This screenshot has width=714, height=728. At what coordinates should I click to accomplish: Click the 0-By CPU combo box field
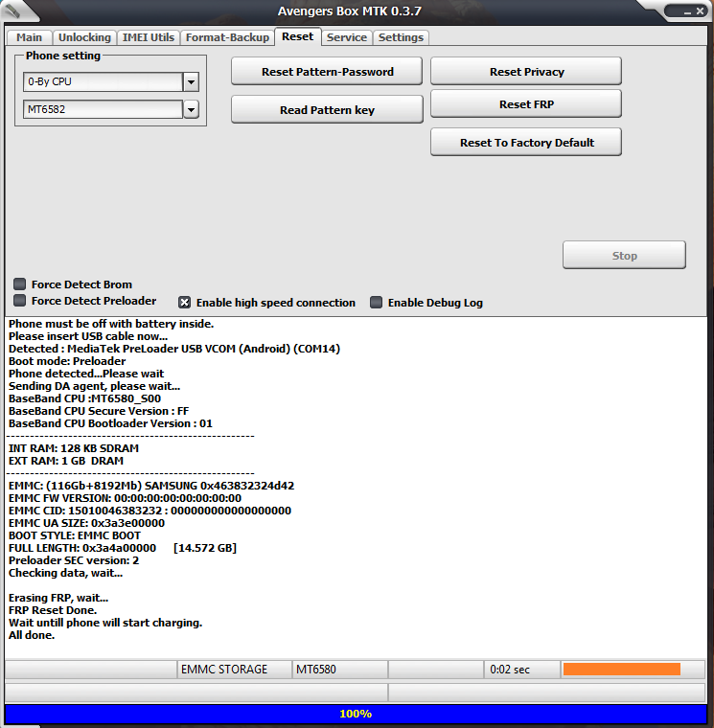[x=103, y=82]
